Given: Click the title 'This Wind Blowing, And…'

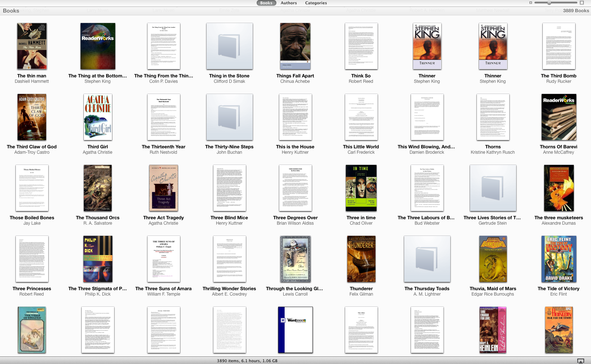Looking at the screenshot, I should [x=427, y=147].
